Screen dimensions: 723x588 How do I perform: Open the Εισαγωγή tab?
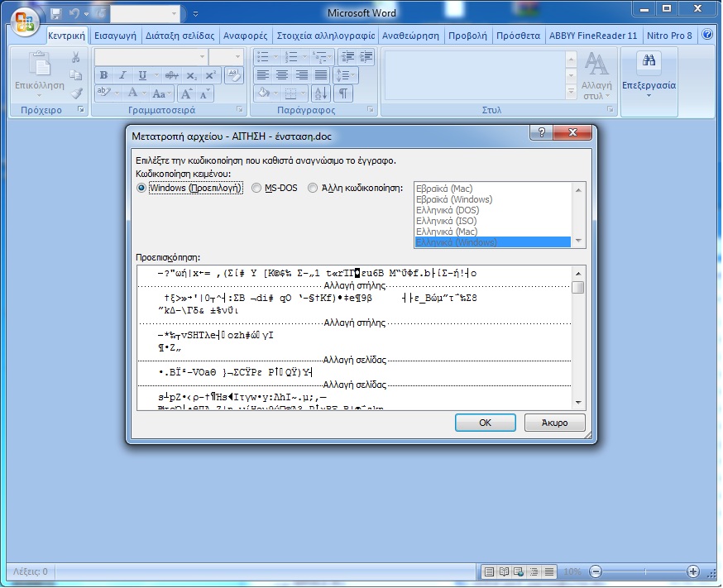click(x=115, y=36)
